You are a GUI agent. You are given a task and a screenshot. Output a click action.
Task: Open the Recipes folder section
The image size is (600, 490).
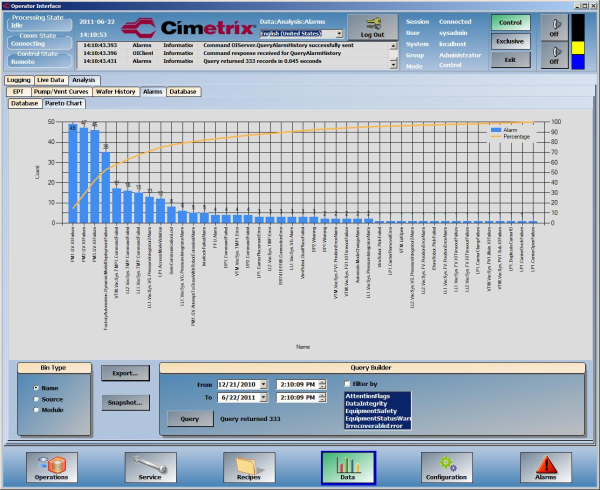(249, 467)
